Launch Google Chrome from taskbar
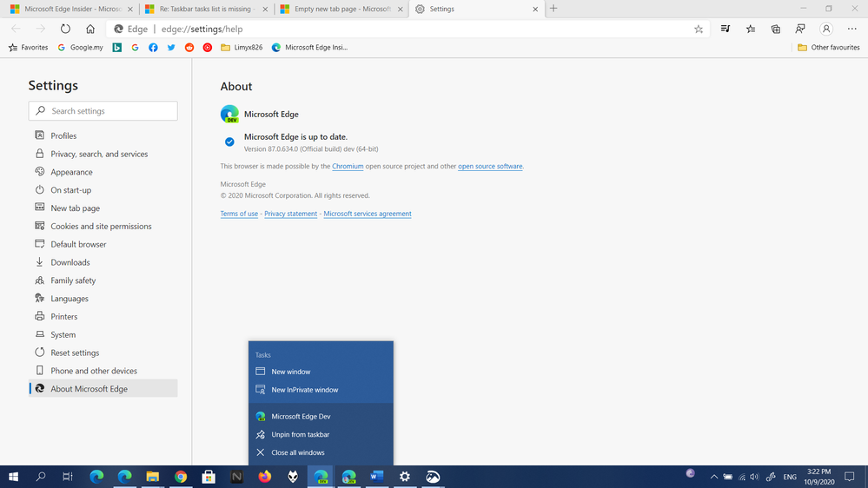868x488 pixels. coord(181,477)
